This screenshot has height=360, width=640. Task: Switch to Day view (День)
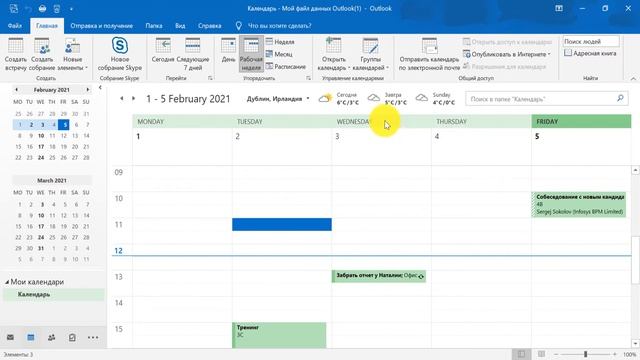229,51
